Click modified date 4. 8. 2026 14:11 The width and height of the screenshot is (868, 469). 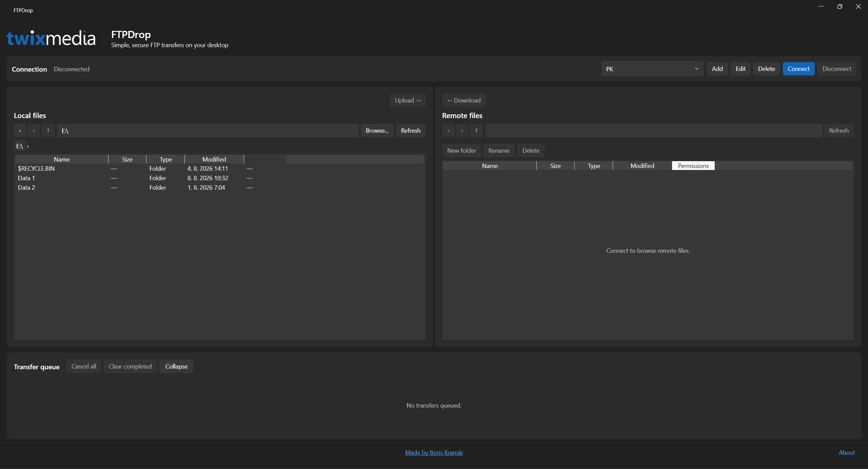click(x=208, y=169)
